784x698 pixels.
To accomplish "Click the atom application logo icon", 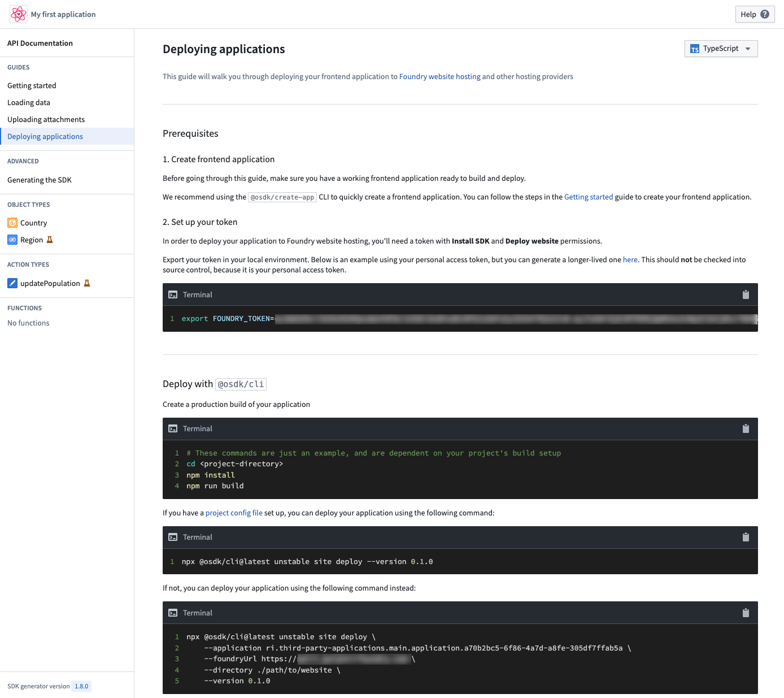I will pos(19,14).
